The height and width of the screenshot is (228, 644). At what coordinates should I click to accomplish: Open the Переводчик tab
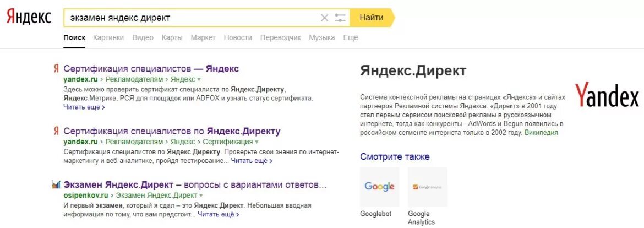pyautogui.click(x=281, y=38)
